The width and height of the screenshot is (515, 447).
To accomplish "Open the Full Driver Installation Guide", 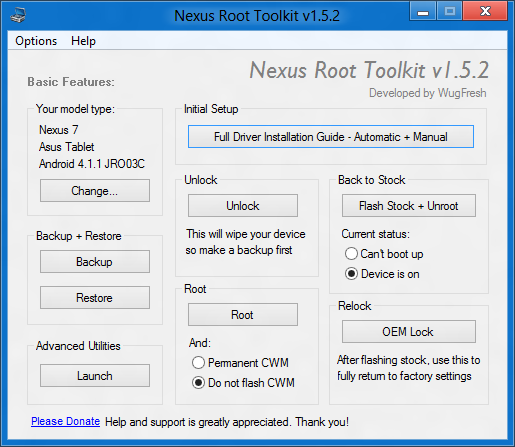I will tap(331, 137).
